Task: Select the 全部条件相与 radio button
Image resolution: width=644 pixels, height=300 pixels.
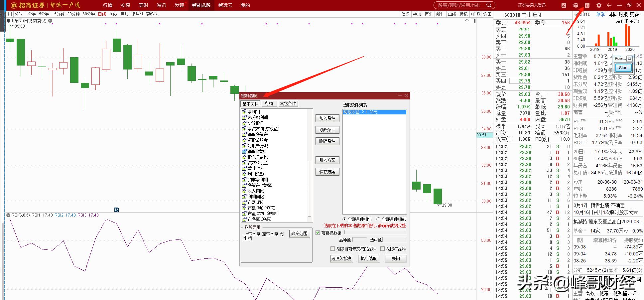Action: (x=344, y=219)
